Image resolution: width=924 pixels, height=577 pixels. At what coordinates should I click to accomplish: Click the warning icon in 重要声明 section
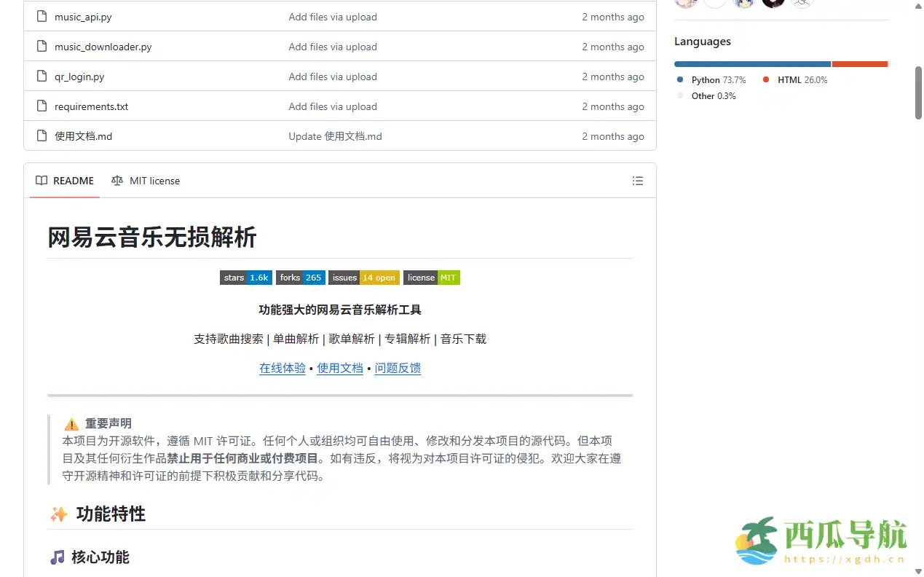(71, 423)
